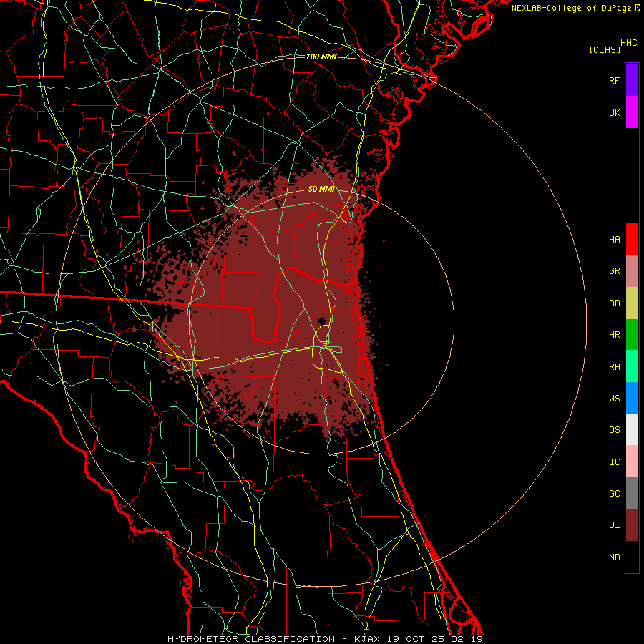Viewport: 644px width, 644px height.
Task: Click the ND legend label
Action: (614, 557)
